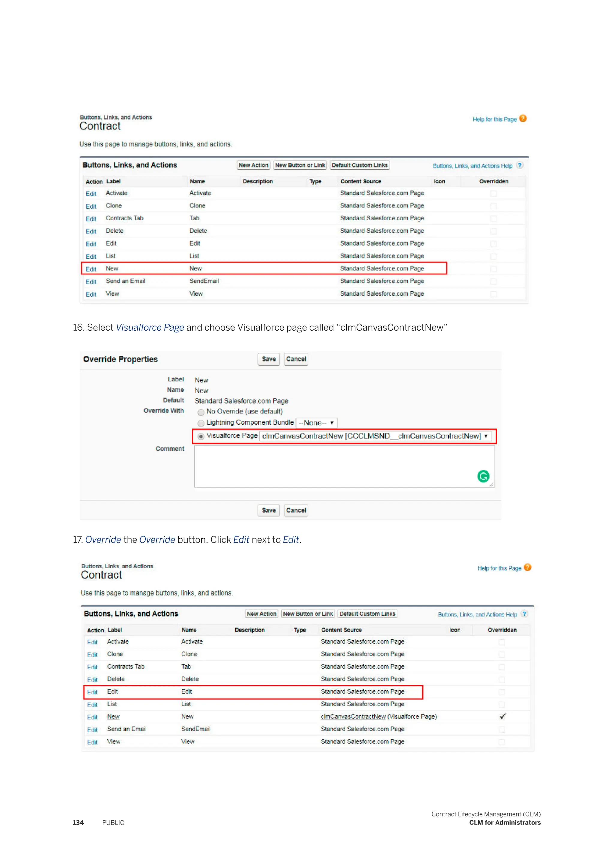This screenshot has height=868, width=614.
Task: Click the checkmark in the New row's Overridden column
Action: point(502,716)
